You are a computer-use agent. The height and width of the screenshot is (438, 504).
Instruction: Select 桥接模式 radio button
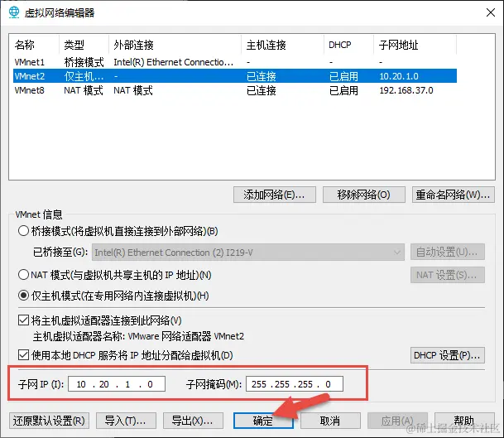[23, 231]
